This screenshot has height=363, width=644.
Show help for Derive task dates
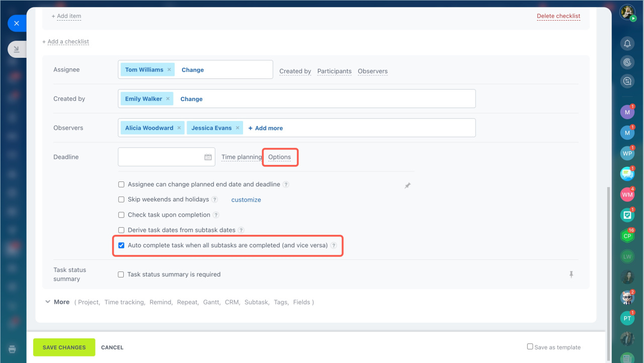241,230
